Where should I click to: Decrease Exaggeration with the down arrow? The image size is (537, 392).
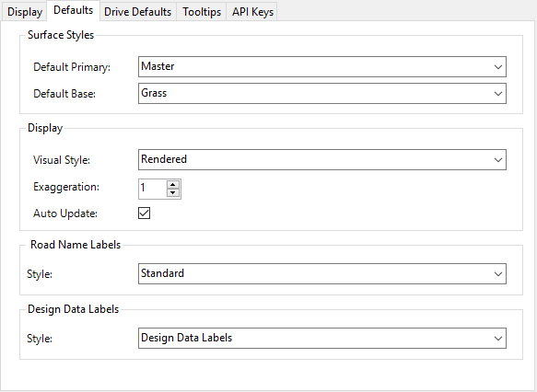(173, 193)
